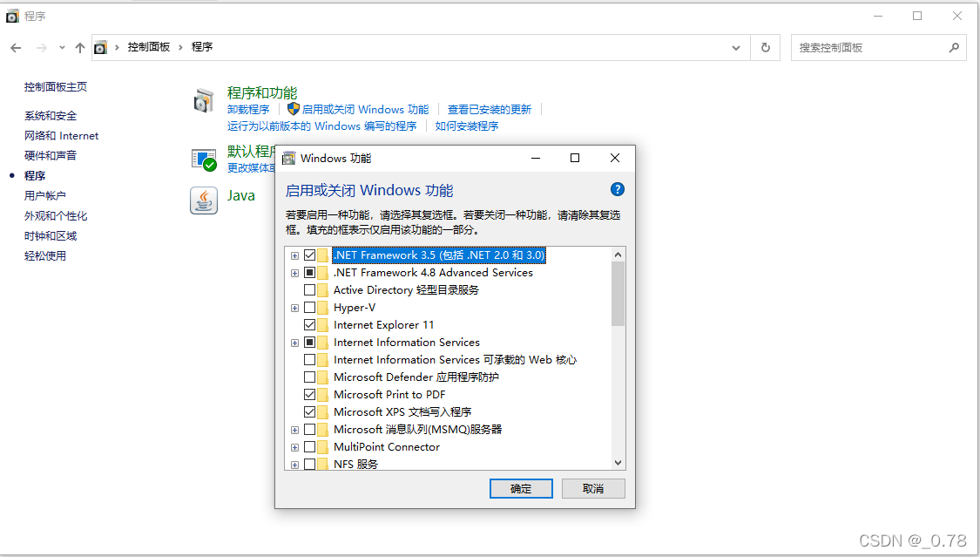
Task: Click the Windows Features dialog title icon
Action: [x=288, y=158]
